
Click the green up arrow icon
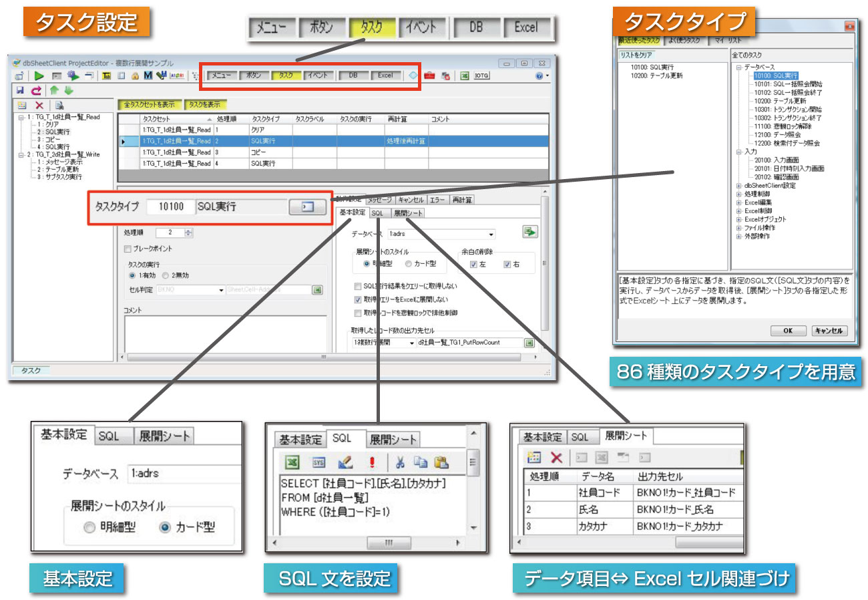pos(55,90)
